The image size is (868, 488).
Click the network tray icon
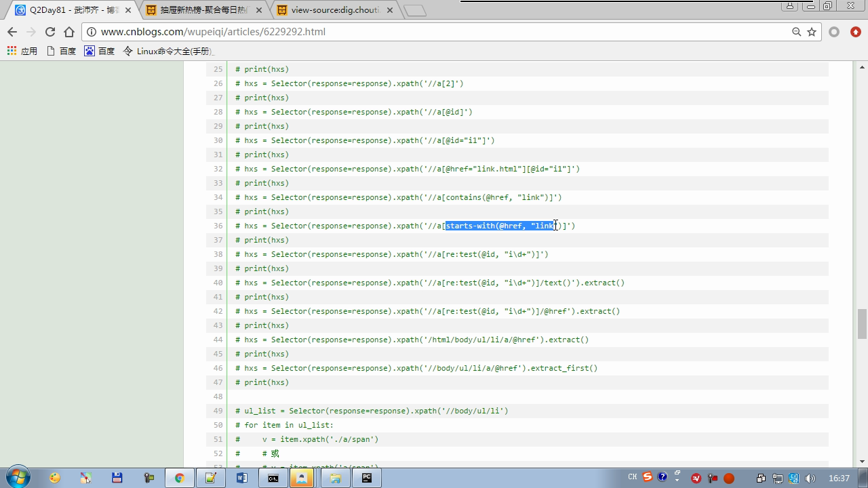click(x=778, y=479)
